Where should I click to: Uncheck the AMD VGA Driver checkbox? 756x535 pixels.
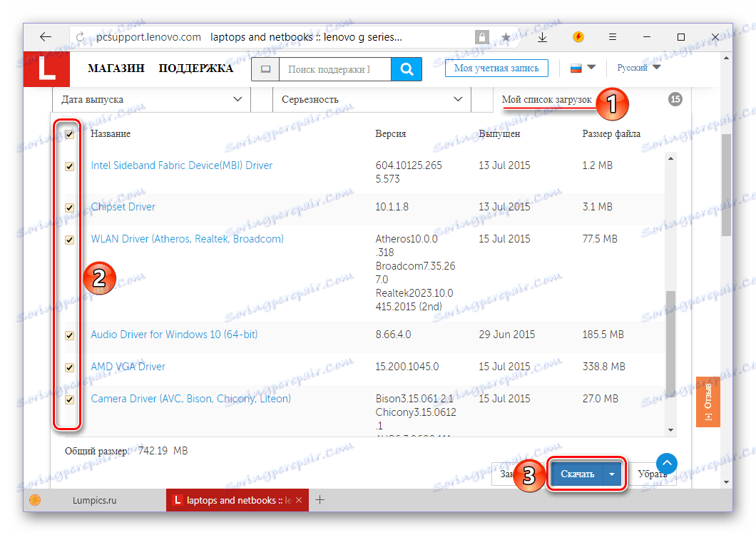tap(69, 367)
